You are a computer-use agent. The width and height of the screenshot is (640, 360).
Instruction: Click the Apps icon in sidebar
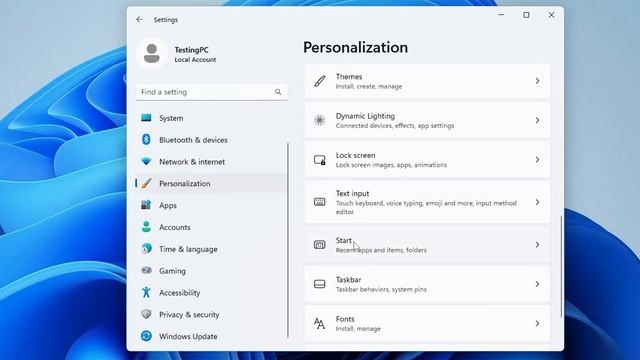pos(146,205)
